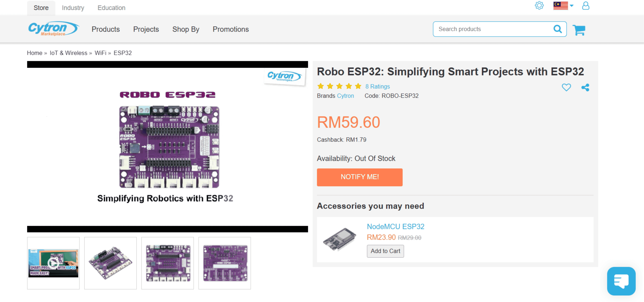Open the Products menu
The image size is (644, 302).
(x=106, y=29)
